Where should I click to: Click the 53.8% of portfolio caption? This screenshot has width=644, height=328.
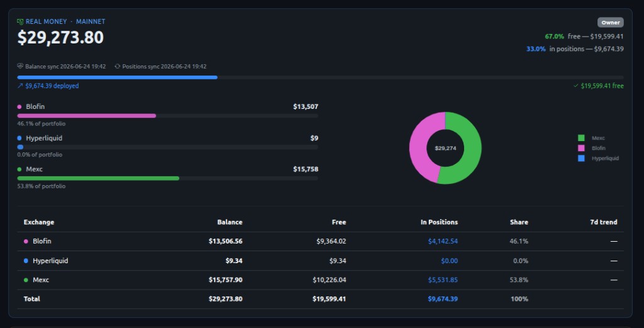tap(41, 186)
